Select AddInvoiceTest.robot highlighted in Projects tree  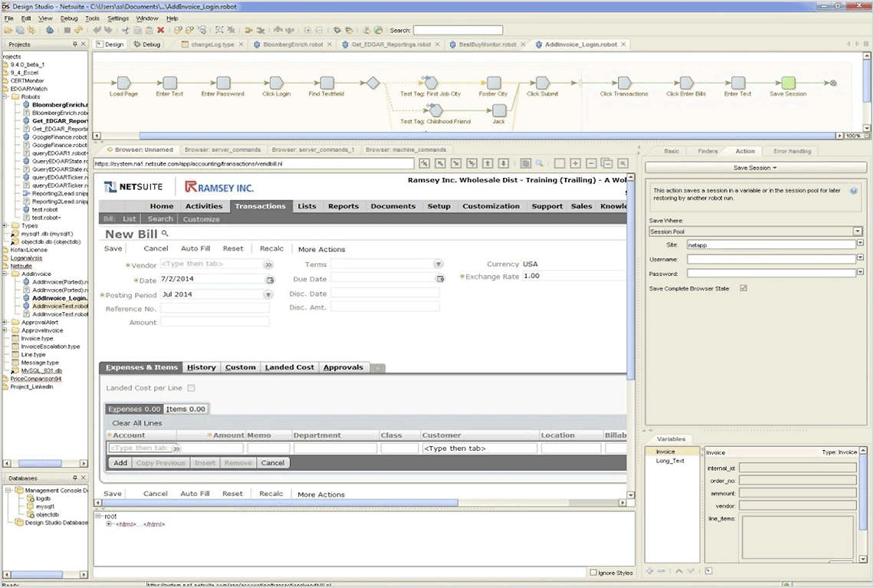[x=60, y=306]
